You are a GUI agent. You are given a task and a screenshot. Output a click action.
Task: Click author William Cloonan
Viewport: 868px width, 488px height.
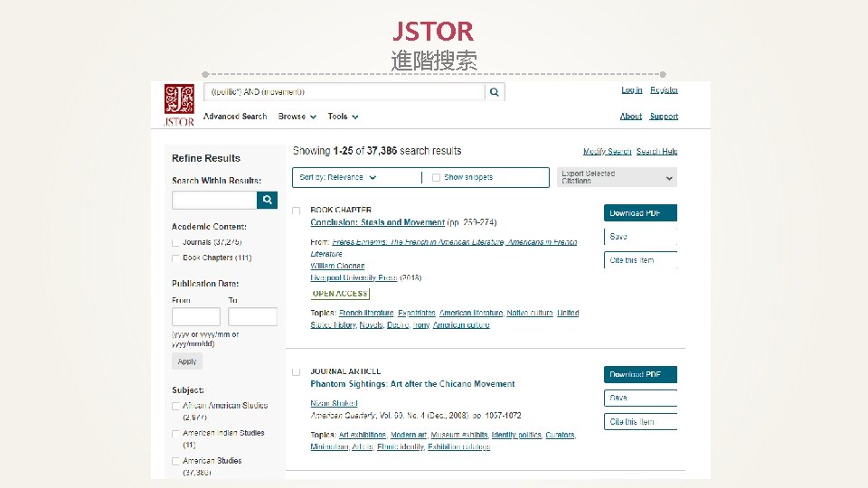point(337,266)
